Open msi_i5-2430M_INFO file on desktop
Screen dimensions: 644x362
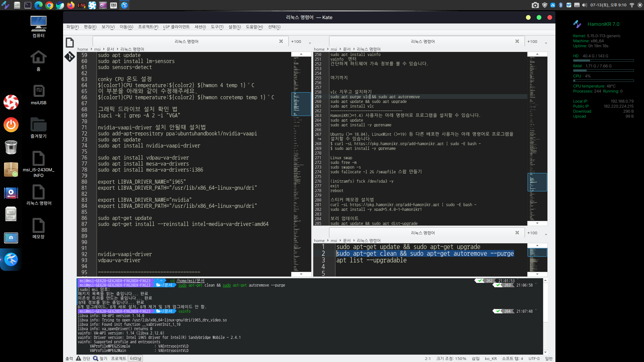click(x=39, y=164)
